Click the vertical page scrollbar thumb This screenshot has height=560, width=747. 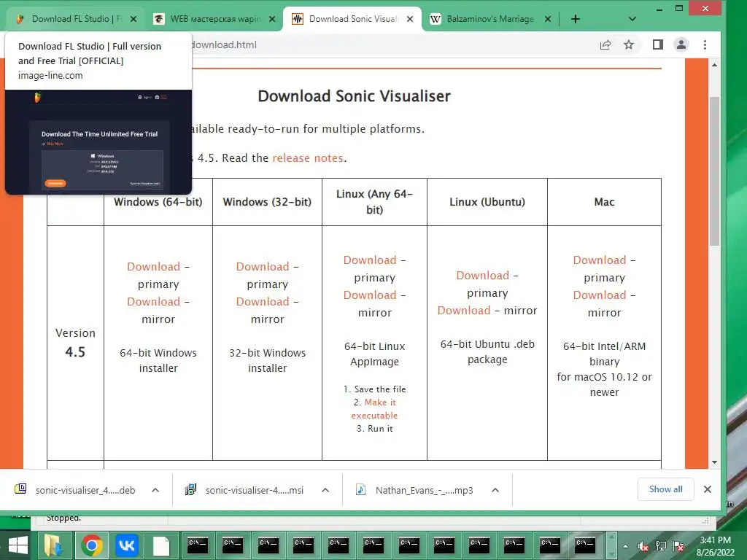tap(715, 171)
